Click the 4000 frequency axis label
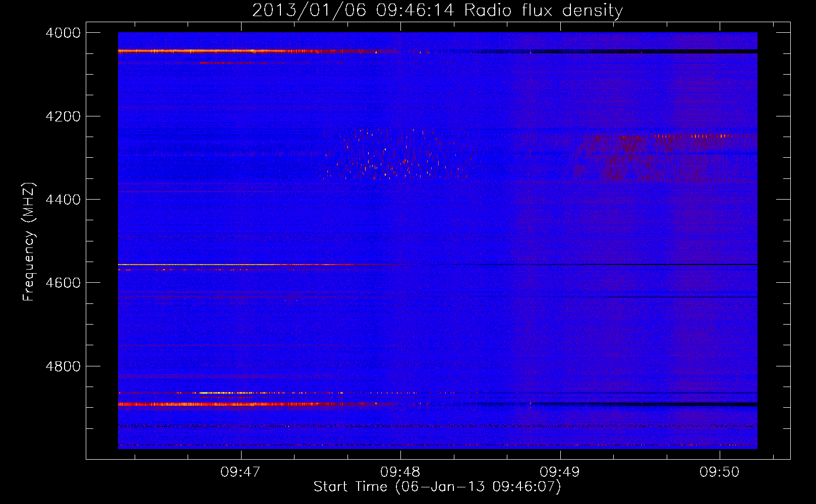This screenshot has height=504, width=816. coord(63,33)
